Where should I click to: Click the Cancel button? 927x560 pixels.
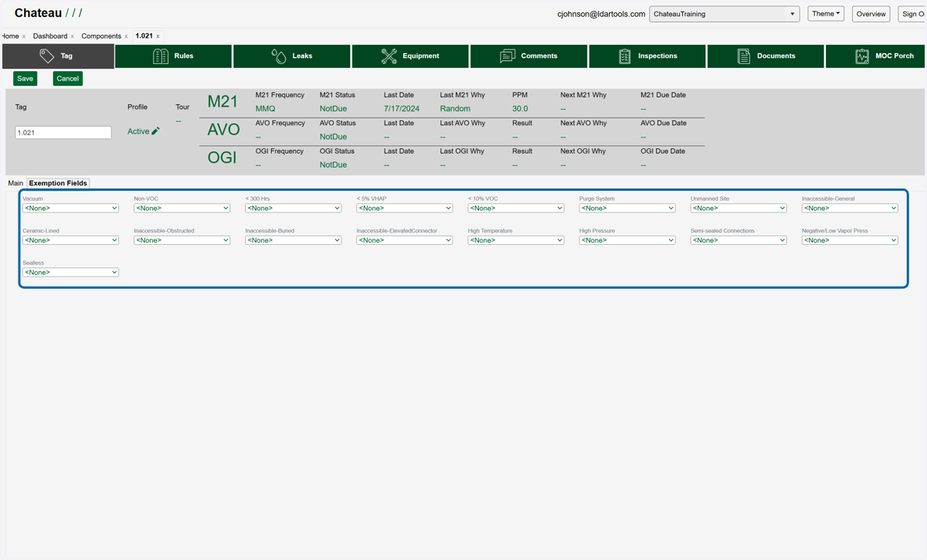click(x=68, y=78)
